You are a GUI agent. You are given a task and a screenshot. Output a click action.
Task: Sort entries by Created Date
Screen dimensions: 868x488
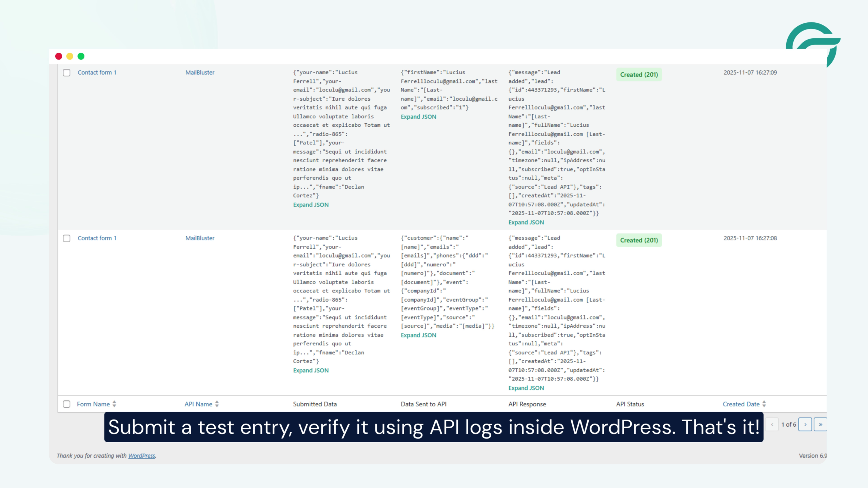(742, 404)
